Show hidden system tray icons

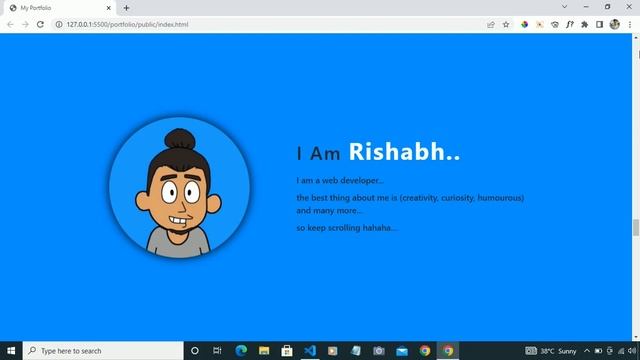point(587,351)
